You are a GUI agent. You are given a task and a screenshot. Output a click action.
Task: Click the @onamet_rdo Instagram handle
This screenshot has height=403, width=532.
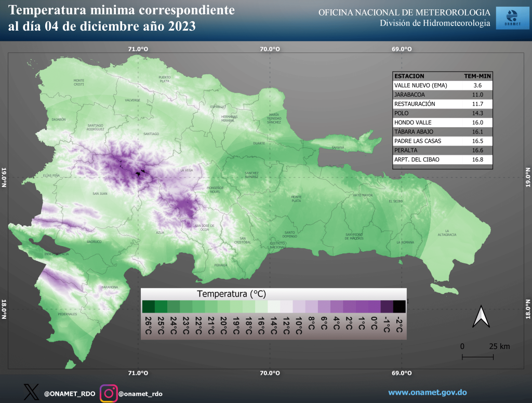coord(140,394)
